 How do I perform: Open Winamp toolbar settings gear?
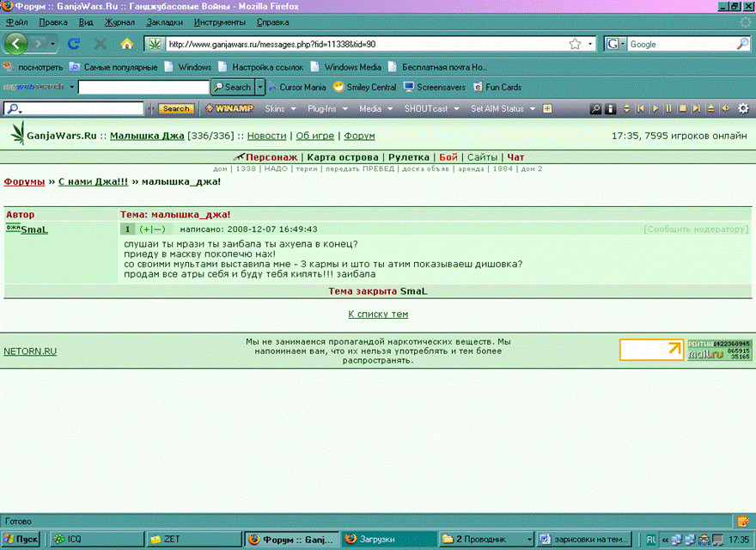[x=743, y=108]
